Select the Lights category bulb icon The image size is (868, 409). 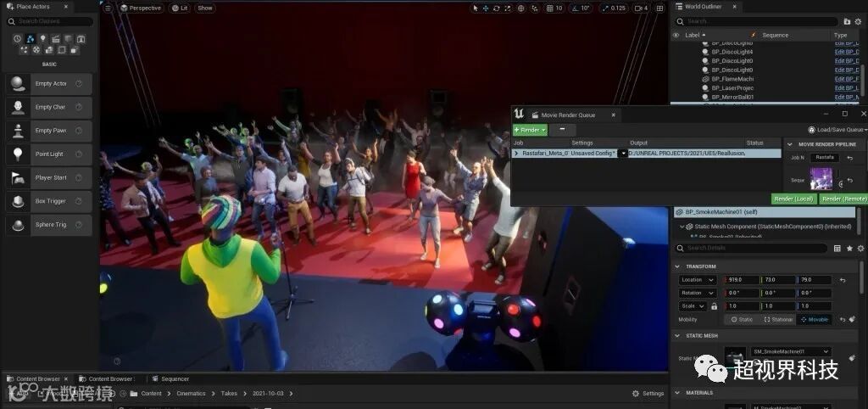43,39
